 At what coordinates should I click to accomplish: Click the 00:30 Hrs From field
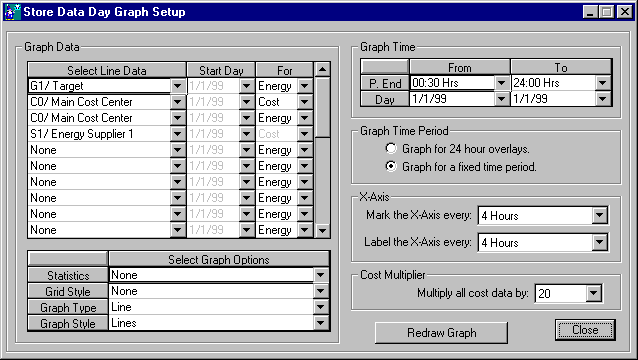coord(452,83)
